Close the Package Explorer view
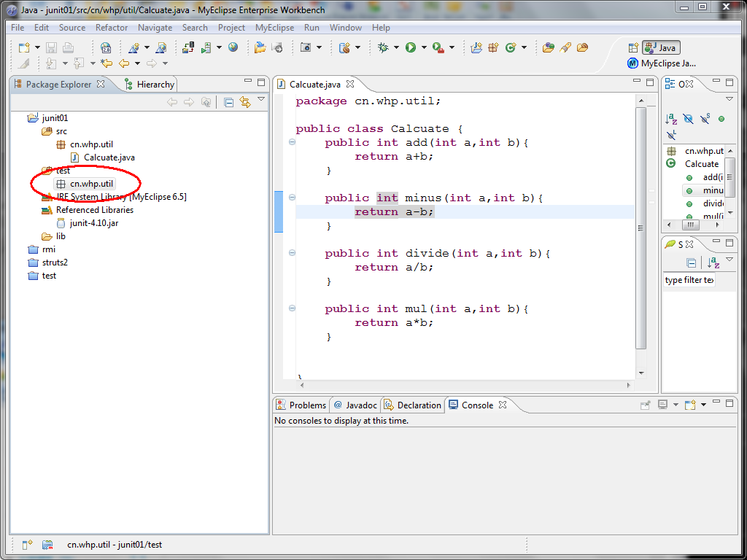This screenshot has height=560, width=747. (x=101, y=84)
